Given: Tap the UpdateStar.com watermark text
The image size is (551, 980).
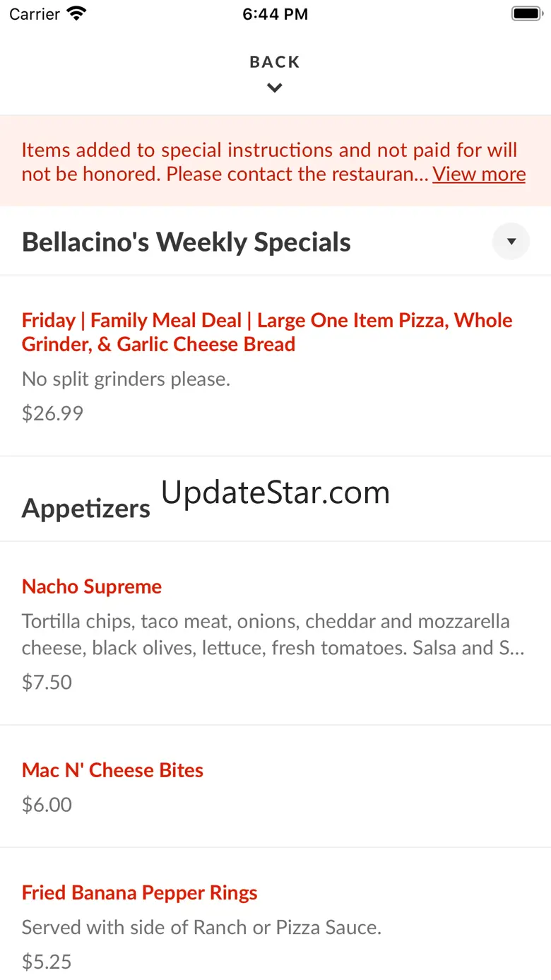Looking at the screenshot, I should 275,492.
